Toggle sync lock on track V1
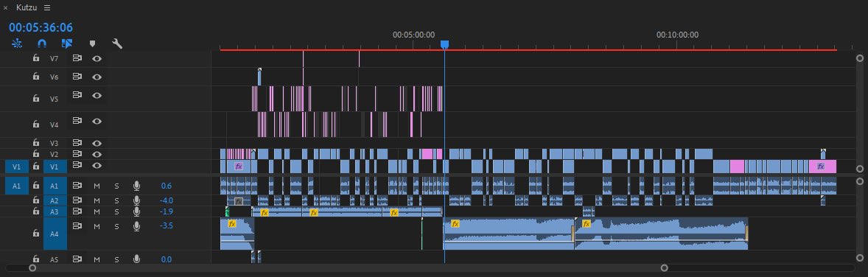This screenshot has height=277, width=868. point(77,165)
